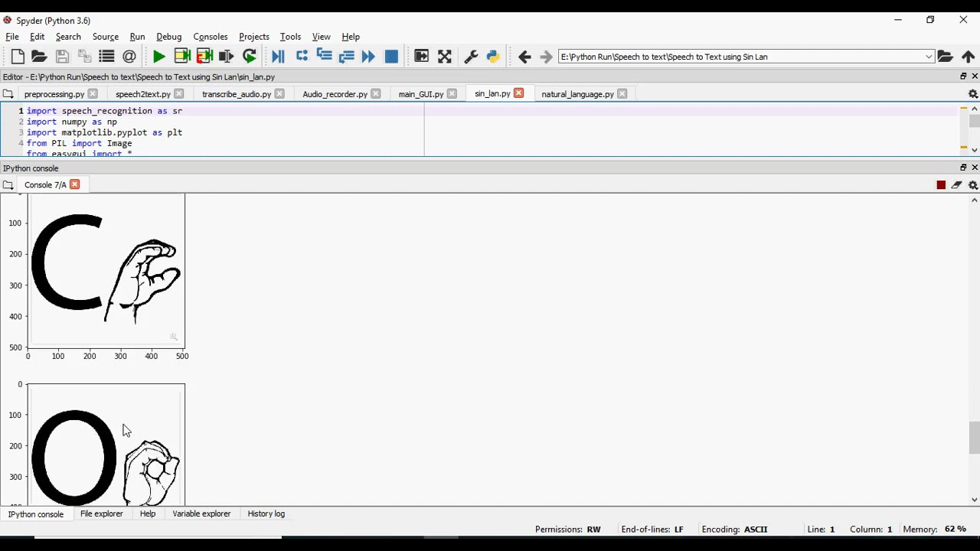The width and height of the screenshot is (980, 551).
Task: Open the Edit menu
Action: pos(37,37)
